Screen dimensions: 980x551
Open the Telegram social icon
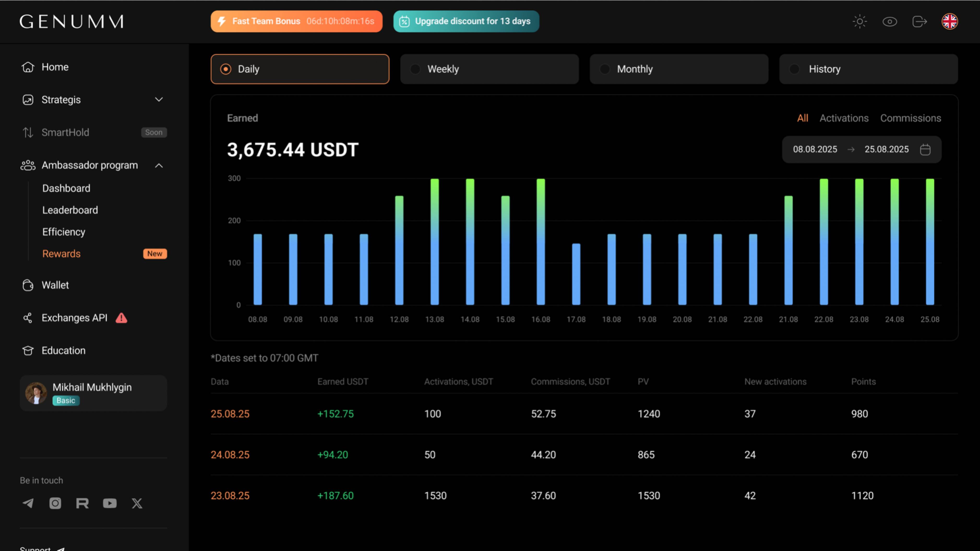coord(28,503)
